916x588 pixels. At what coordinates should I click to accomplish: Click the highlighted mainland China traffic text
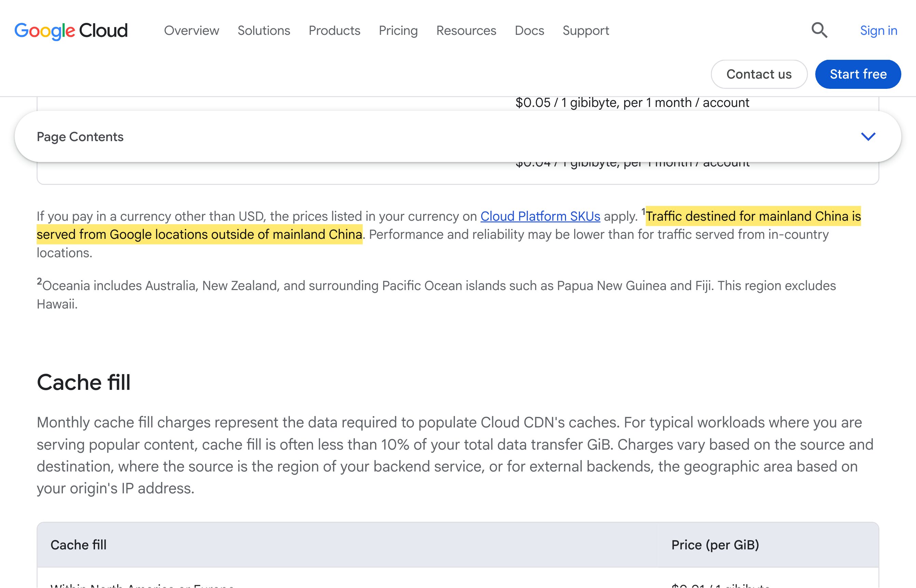point(449,225)
